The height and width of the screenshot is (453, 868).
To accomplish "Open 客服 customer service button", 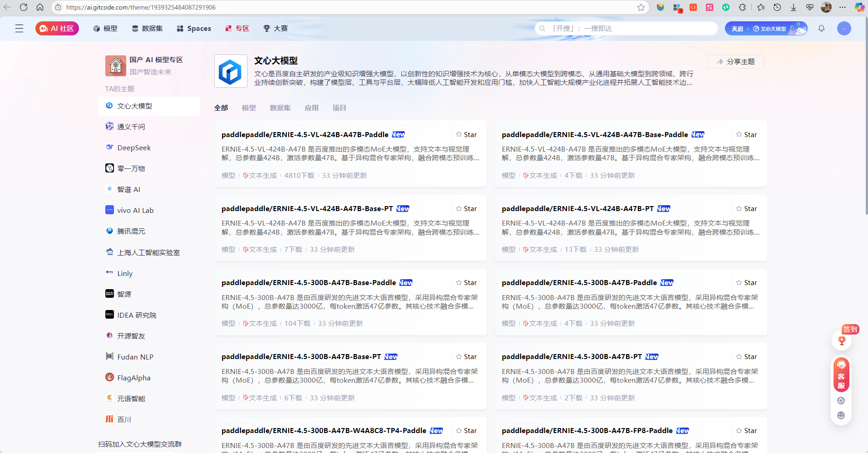I will click(841, 374).
